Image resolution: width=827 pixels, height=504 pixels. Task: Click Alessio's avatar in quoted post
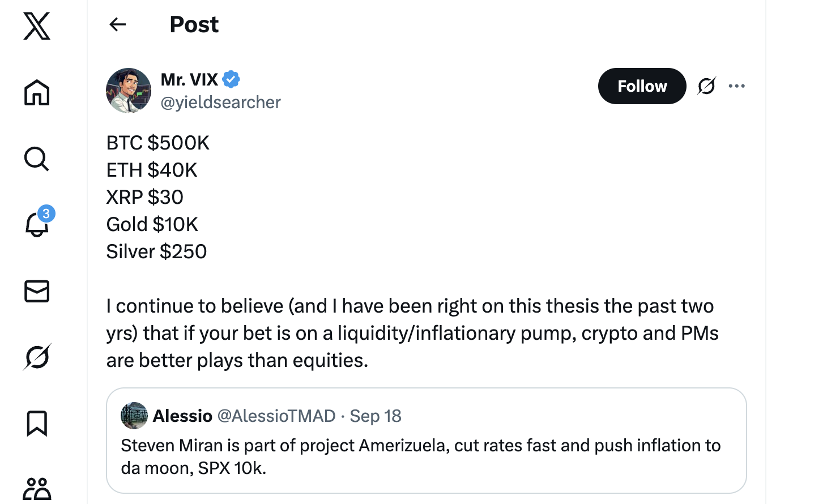(x=134, y=416)
